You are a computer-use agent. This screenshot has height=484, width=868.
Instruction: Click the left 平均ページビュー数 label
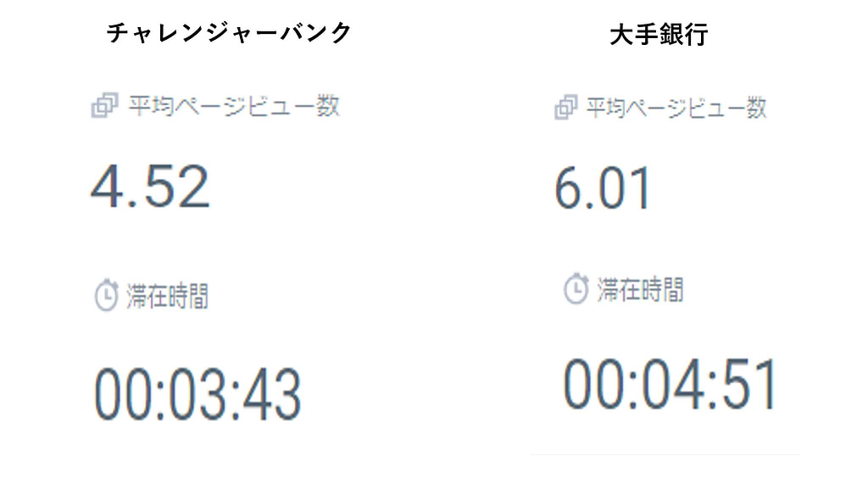(234, 106)
